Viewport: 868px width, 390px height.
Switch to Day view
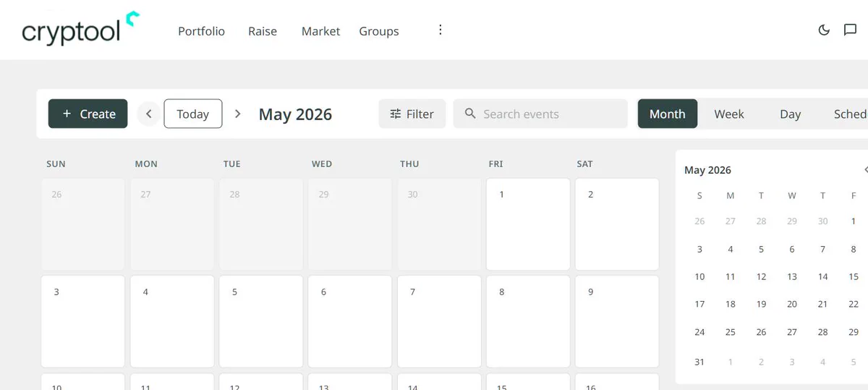(x=790, y=114)
